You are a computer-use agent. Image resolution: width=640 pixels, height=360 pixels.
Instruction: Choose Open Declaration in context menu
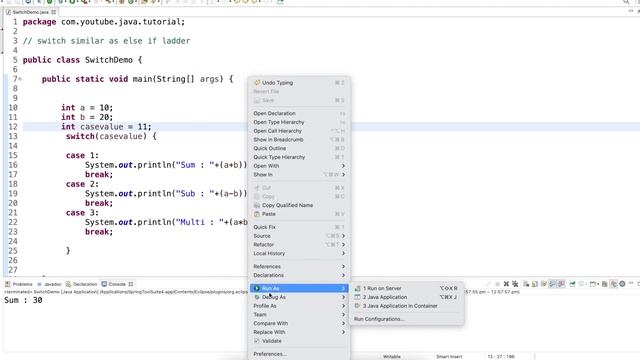tap(299, 113)
